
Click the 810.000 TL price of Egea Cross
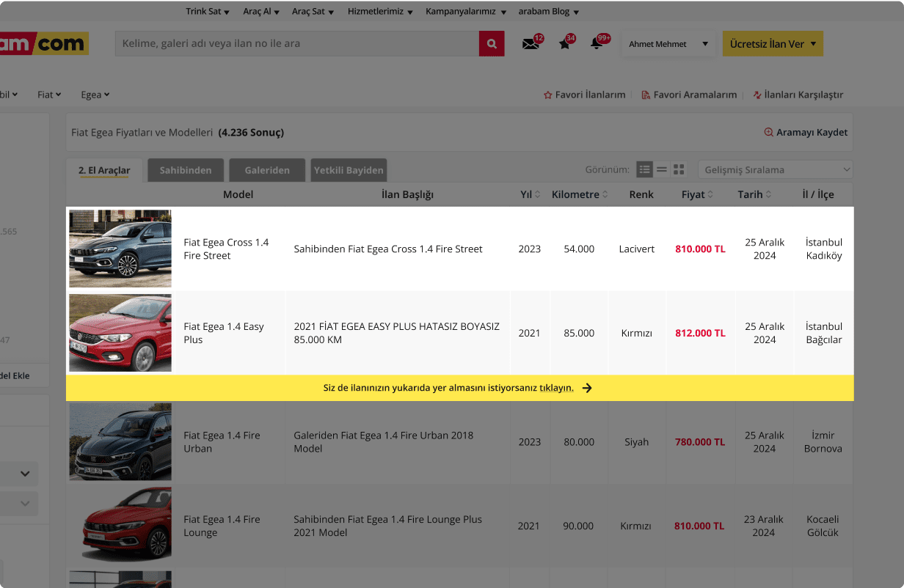700,249
